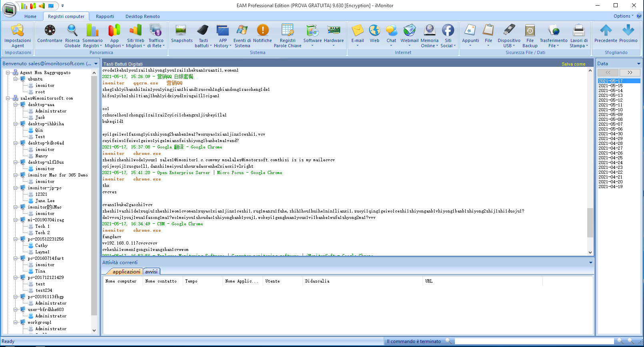Click next dates >> button
The height and width of the screenshot is (347, 644).
pos(630,72)
